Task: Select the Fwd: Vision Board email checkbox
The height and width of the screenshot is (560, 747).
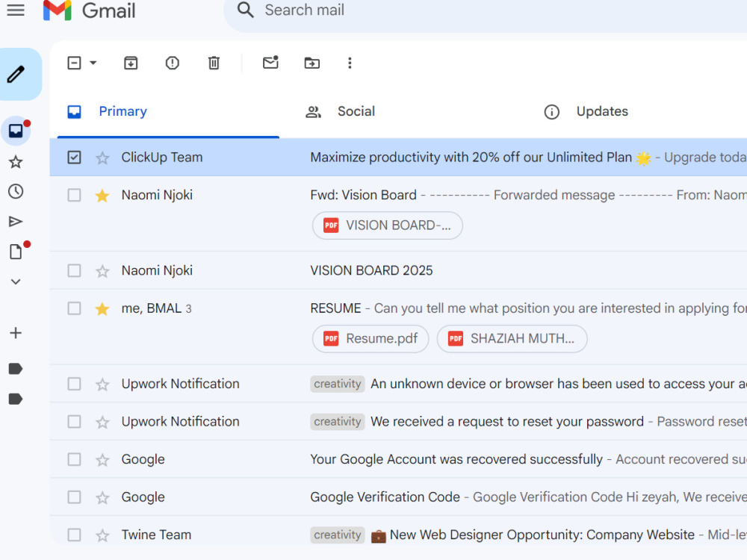Action: 74,195
